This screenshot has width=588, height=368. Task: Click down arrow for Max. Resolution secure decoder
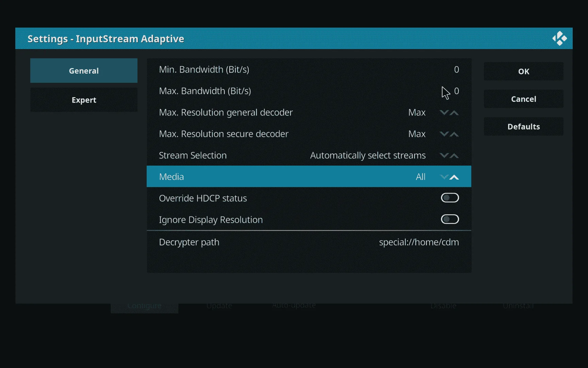[x=444, y=134]
